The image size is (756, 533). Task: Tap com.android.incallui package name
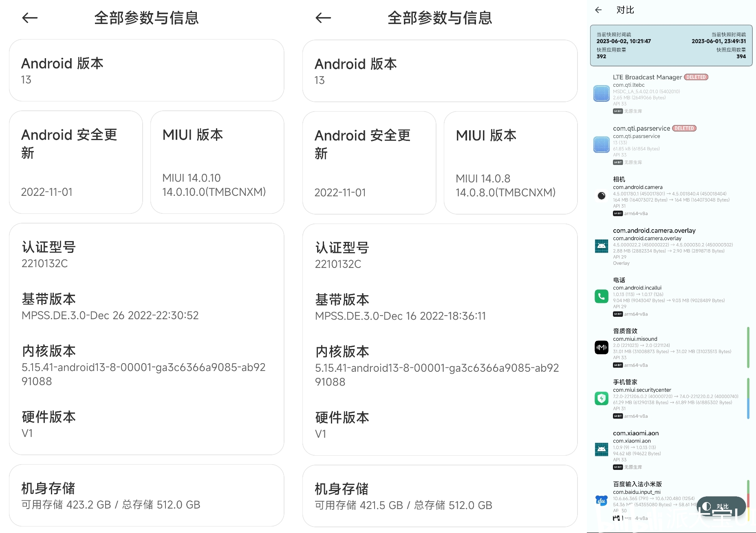[637, 288]
